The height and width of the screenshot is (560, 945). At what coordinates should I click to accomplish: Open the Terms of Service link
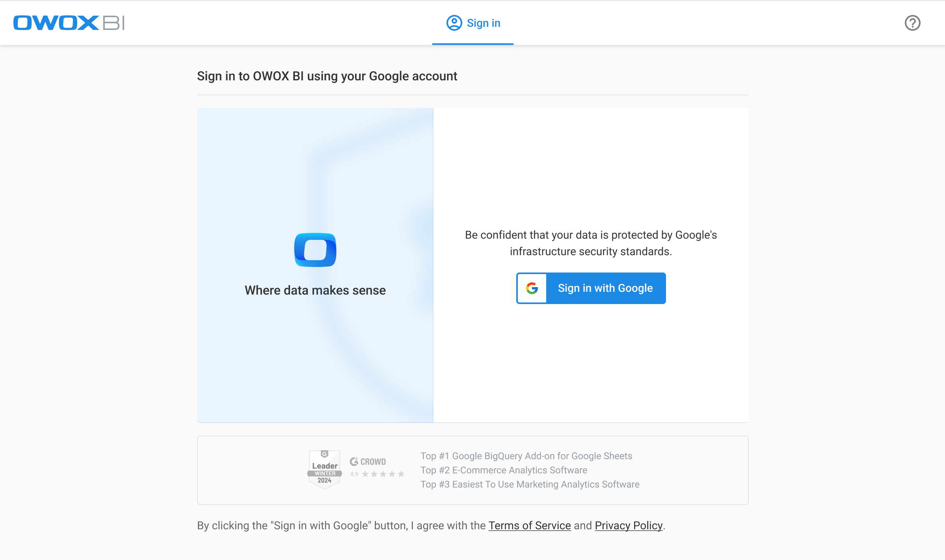(530, 525)
